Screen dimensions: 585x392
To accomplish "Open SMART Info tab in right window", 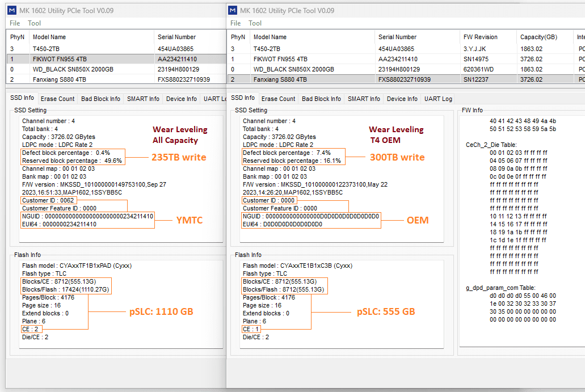I will coord(364,99).
